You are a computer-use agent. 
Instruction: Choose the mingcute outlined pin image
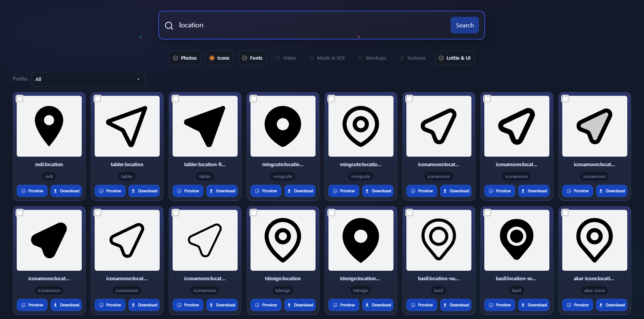[x=361, y=126]
